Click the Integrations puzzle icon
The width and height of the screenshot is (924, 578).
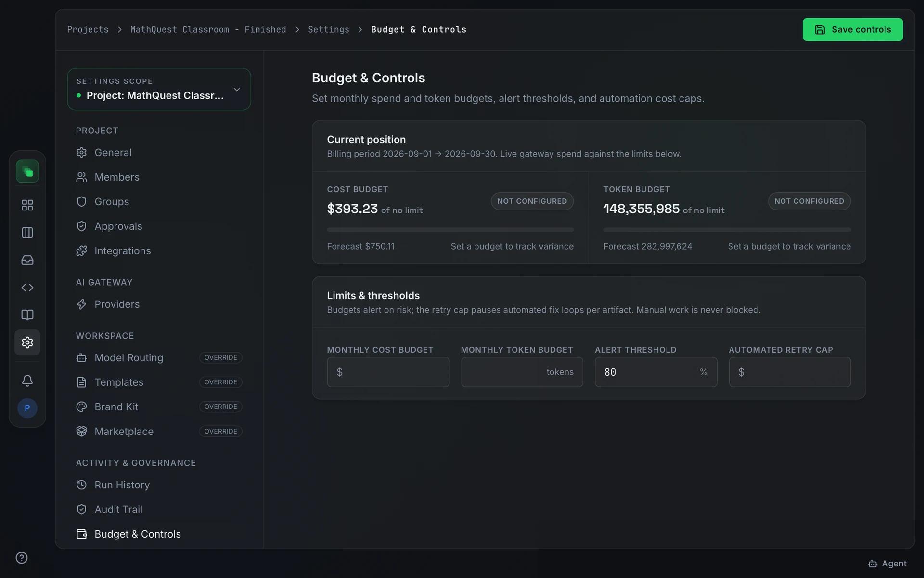[81, 251]
